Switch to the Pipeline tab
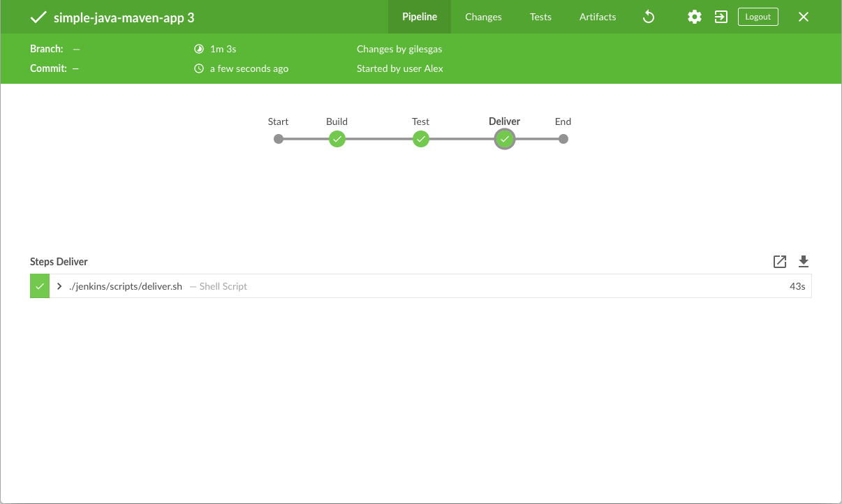The image size is (842, 504). click(x=420, y=17)
